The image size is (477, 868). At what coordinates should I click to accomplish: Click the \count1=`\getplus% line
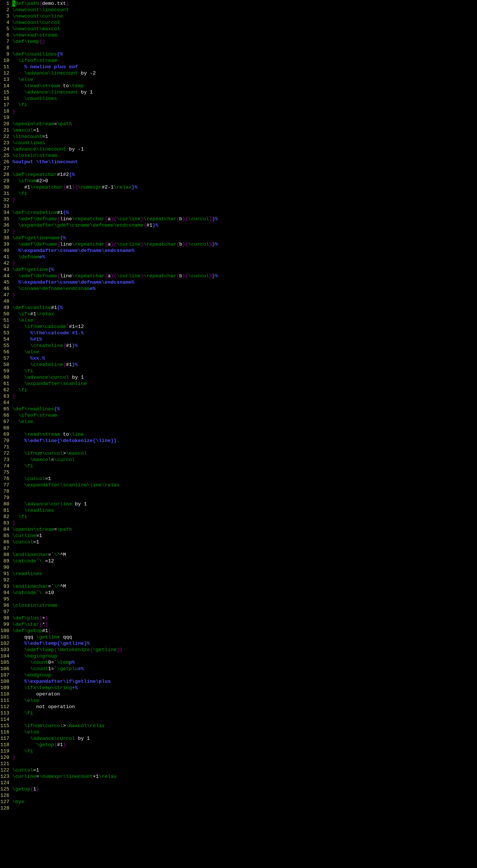click(57, 669)
